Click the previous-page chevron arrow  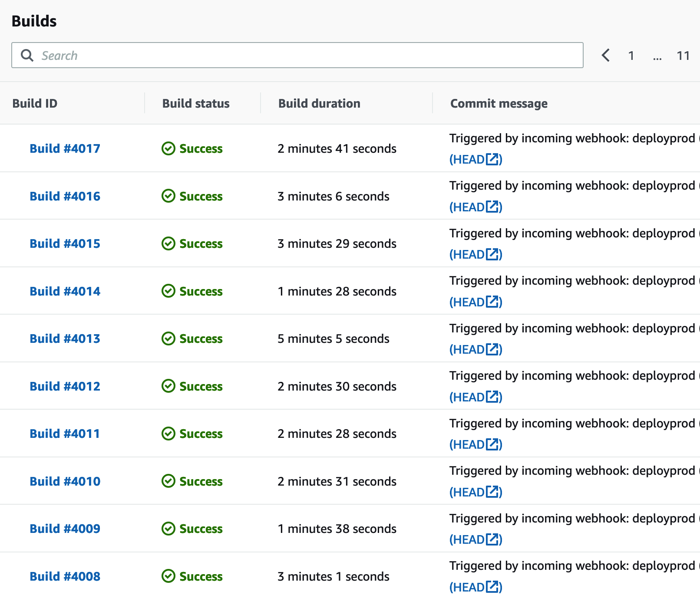pos(606,56)
